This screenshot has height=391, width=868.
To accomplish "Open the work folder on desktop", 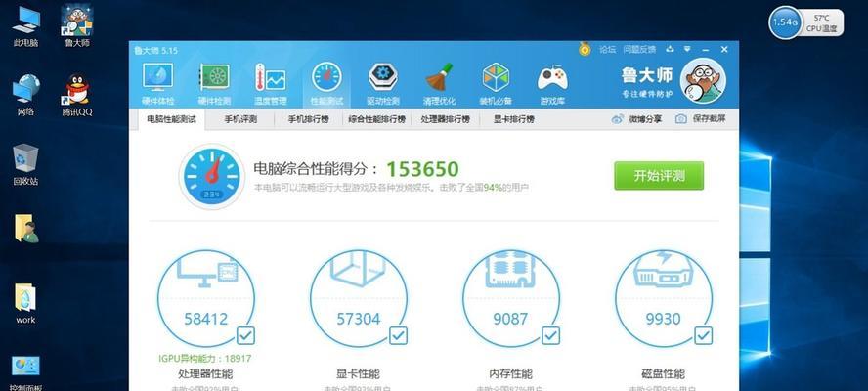I will (x=25, y=303).
